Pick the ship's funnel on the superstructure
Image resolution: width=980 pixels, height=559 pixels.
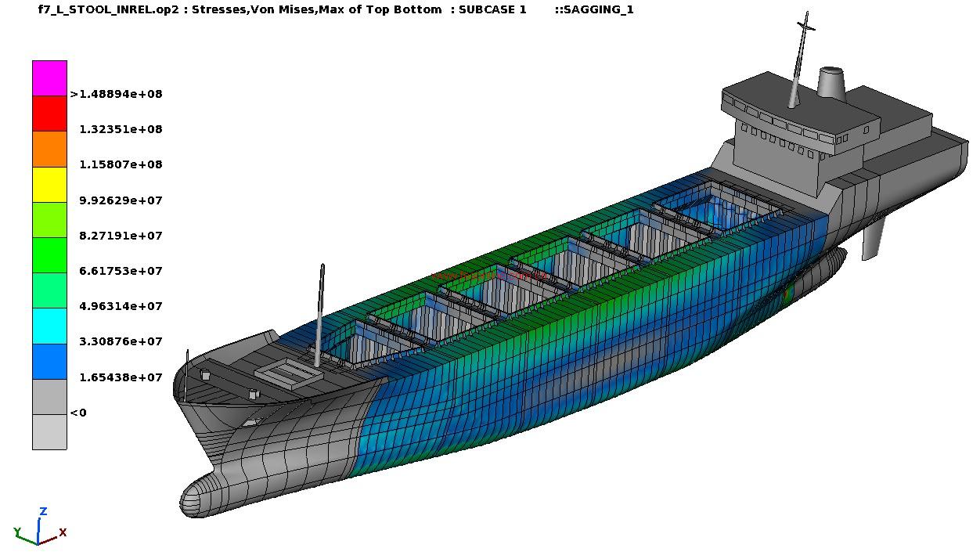(x=831, y=84)
